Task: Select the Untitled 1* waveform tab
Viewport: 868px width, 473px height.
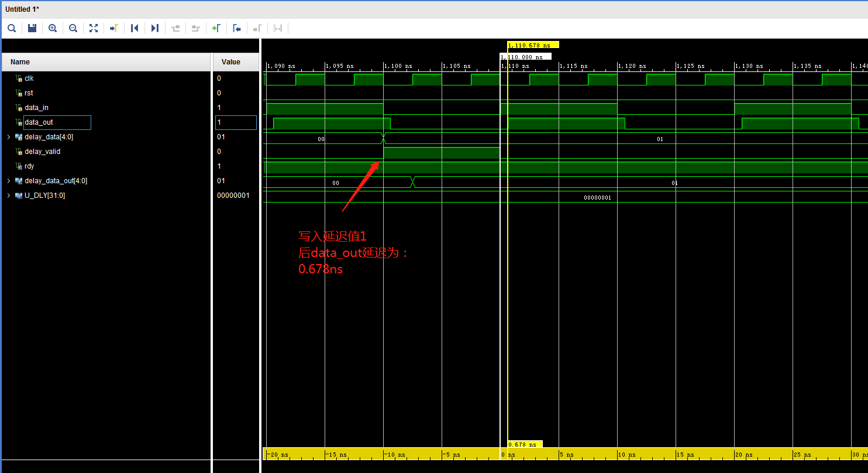Action: 22,9
